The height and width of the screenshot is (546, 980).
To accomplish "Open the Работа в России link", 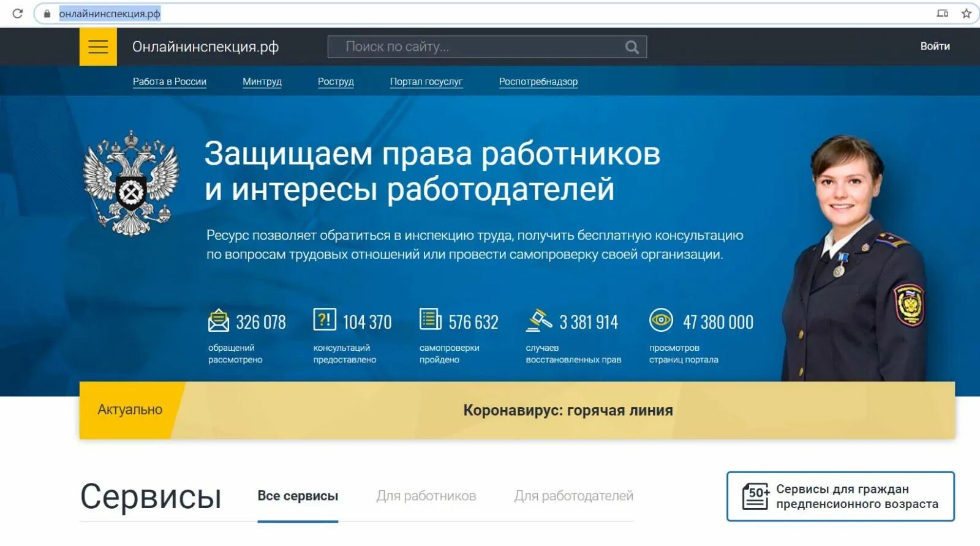I will 170,81.
